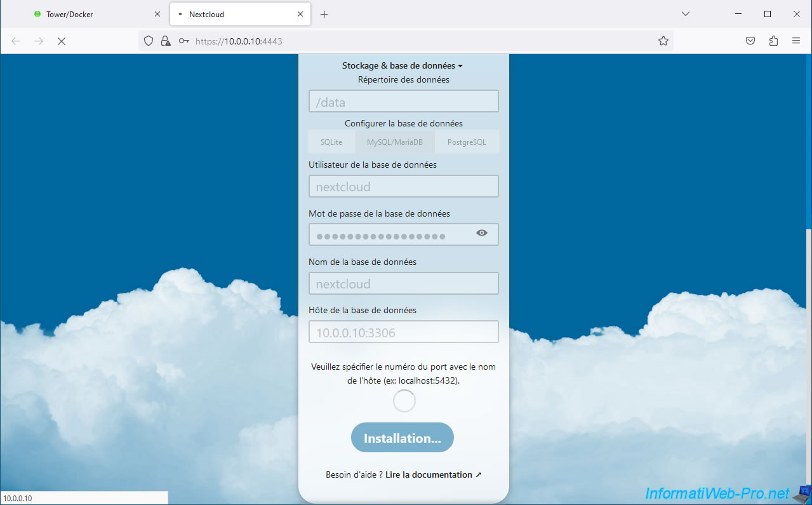The width and height of the screenshot is (812, 505).
Task: Open the Save to Pocket icon
Action: [750, 41]
